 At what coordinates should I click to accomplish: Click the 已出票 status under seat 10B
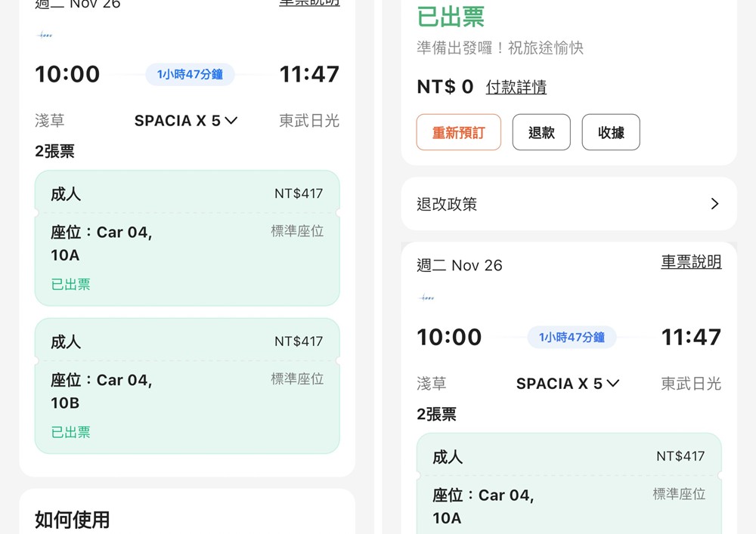tap(70, 432)
